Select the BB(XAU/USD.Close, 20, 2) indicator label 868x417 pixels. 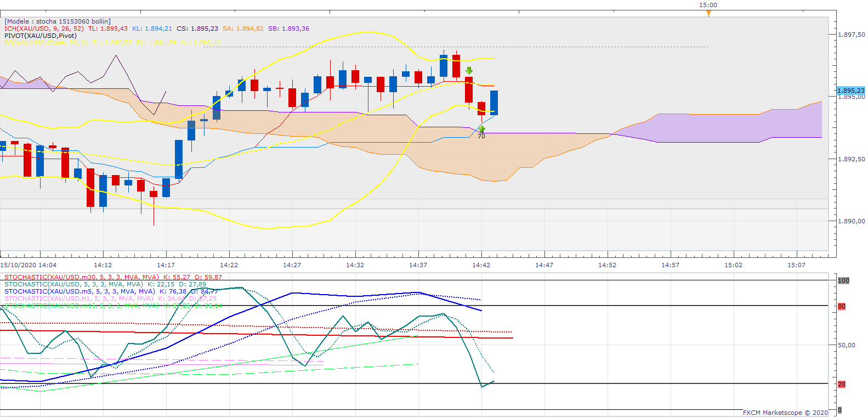click(46, 43)
